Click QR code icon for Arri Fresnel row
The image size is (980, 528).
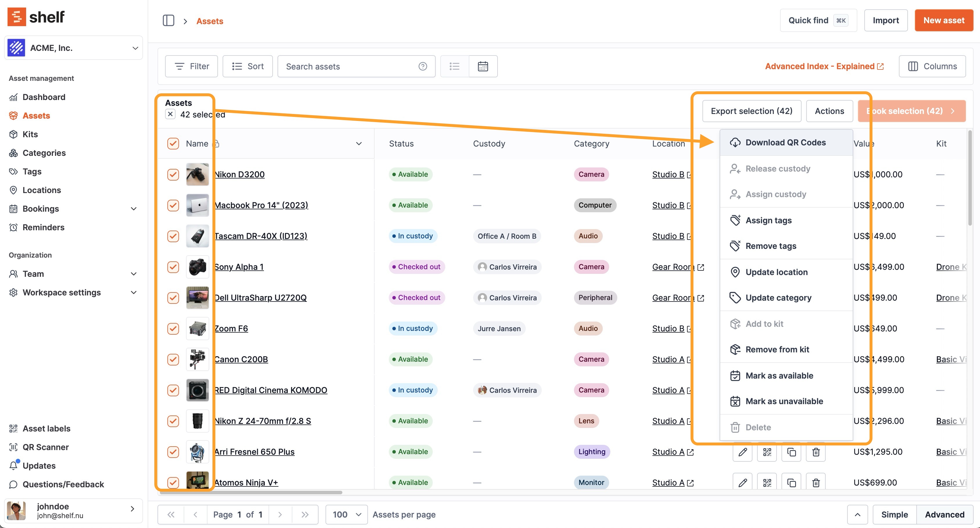tap(767, 452)
